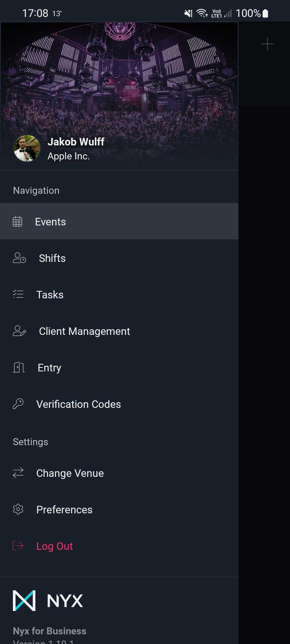Screen dimensions: 290x644
Task: Open the Events menu item
Action: coord(119,221)
